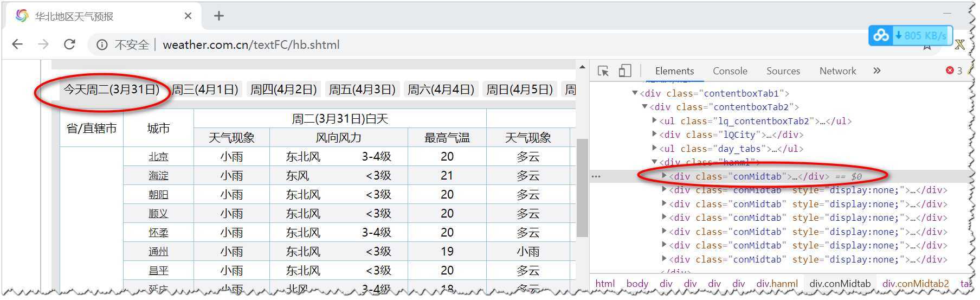The image size is (980, 300).
Task: Expand the lq_contentboxTab2 ul node
Action: tap(655, 120)
